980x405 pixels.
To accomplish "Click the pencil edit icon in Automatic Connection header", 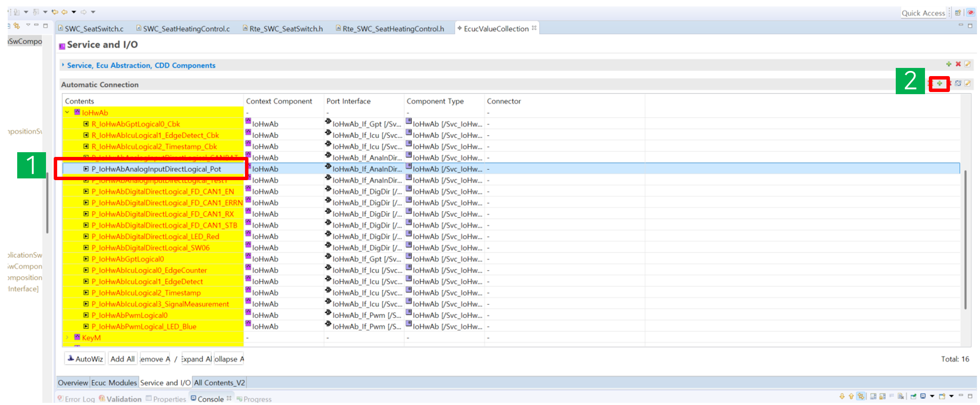I will (968, 83).
